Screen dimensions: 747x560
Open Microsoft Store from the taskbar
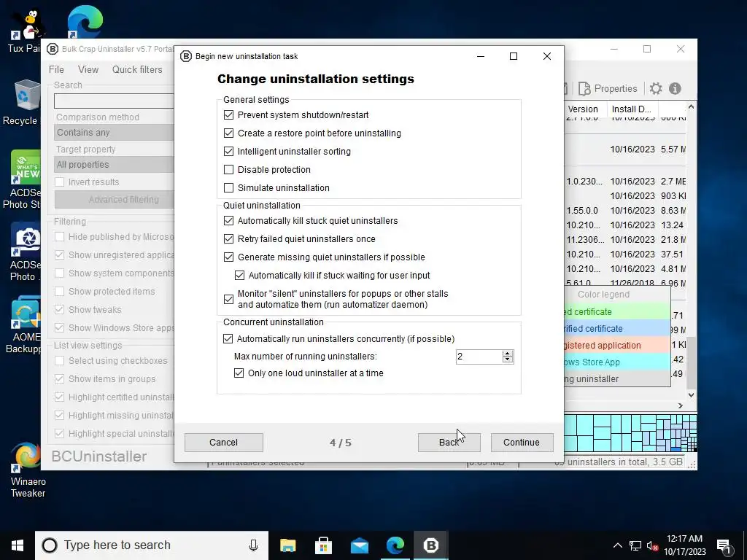[x=323, y=545]
